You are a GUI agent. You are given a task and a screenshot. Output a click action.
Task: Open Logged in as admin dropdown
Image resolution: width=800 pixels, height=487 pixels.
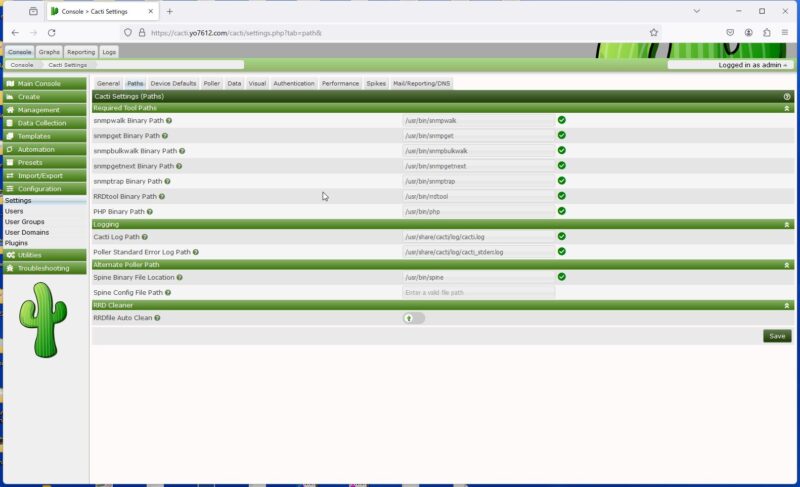click(x=753, y=65)
